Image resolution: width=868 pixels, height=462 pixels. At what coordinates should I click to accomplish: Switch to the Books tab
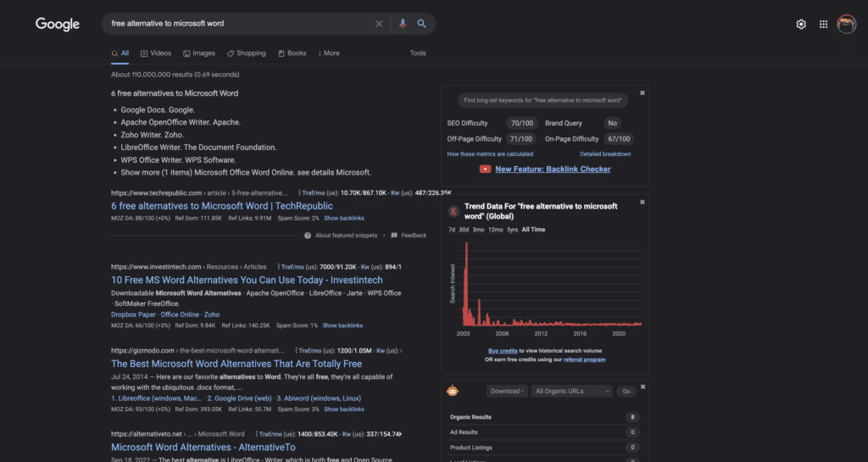[292, 53]
